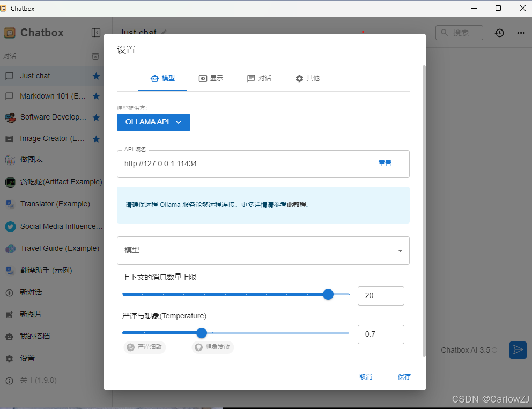
Task: Click the send message arrow button
Action: tap(518, 350)
